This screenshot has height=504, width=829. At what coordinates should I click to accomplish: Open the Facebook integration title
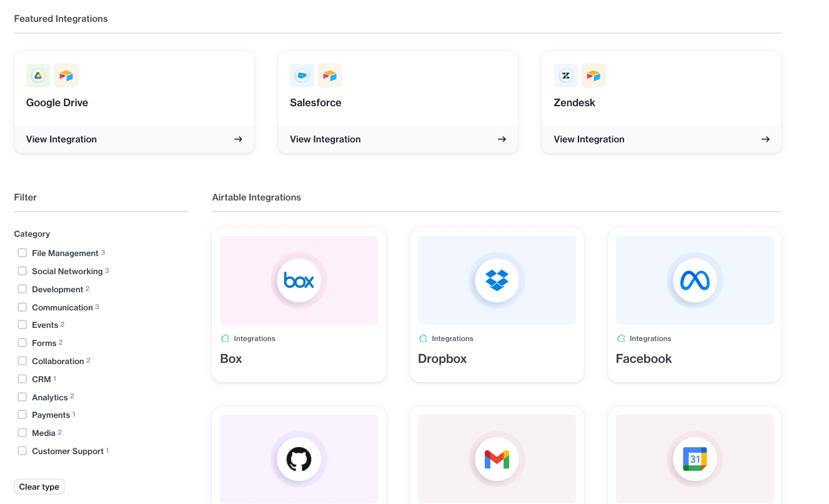pos(644,358)
